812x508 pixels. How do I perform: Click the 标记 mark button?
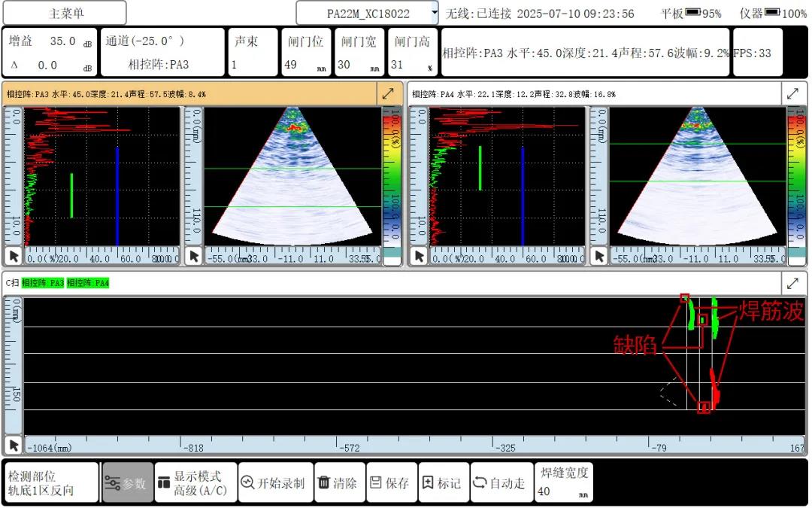point(441,483)
